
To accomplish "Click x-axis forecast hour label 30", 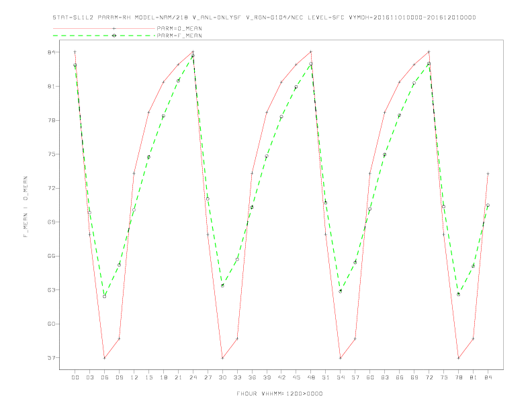I will click(222, 377).
